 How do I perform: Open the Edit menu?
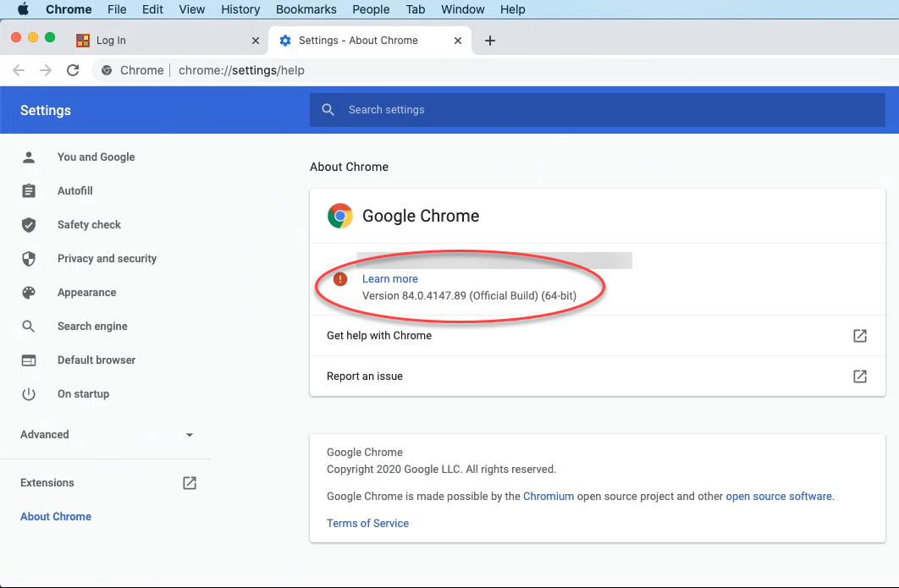152,9
